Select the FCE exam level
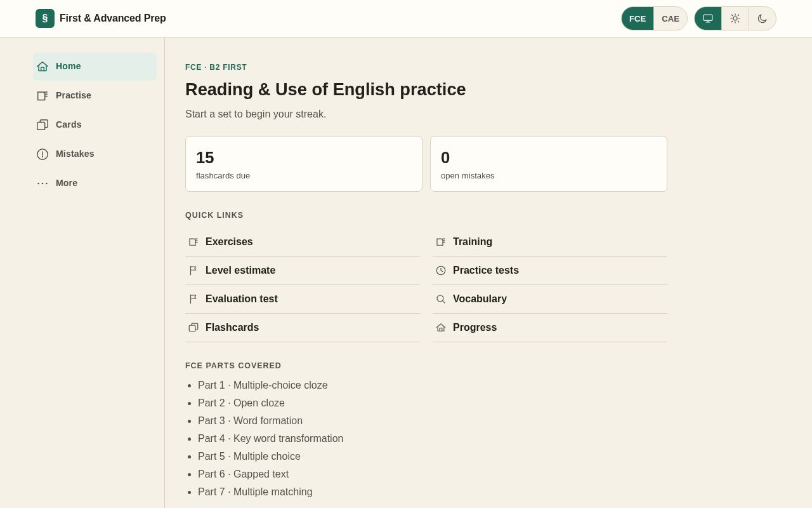The width and height of the screenshot is (812, 508). [638, 18]
